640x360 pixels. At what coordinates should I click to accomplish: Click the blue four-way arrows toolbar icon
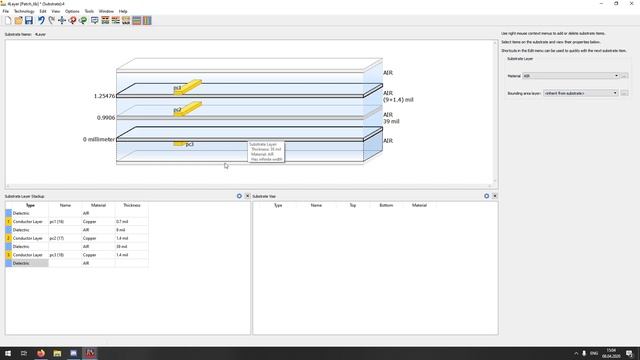[x=62, y=20]
